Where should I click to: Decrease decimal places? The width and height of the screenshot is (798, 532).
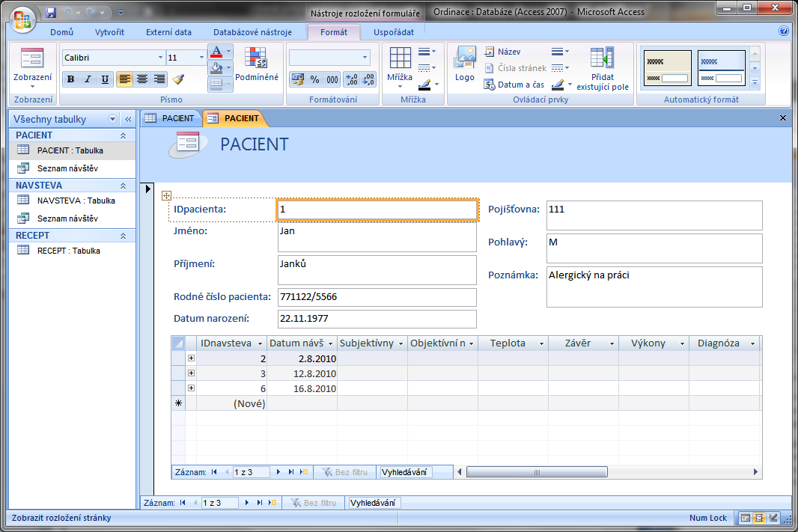coord(368,79)
